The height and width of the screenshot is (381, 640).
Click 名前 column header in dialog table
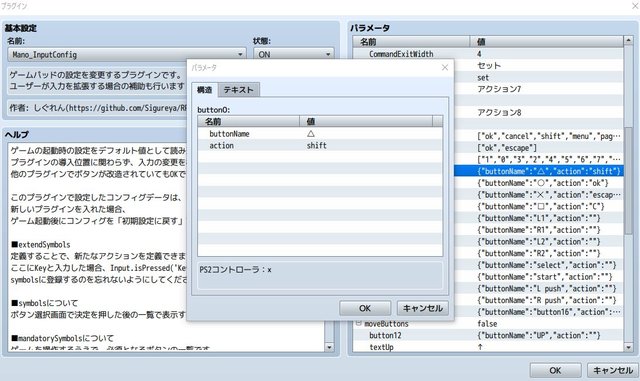click(x=249, y=121)
